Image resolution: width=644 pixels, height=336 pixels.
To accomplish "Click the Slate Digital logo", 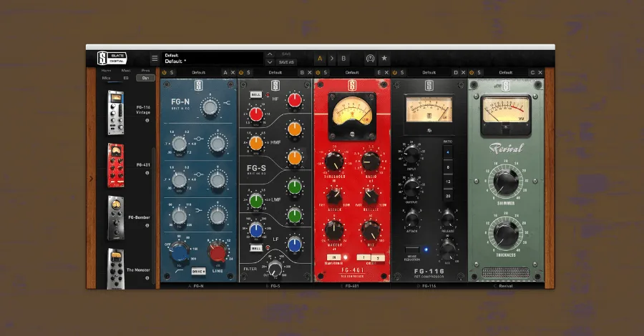I will pyautogui.click(x=112, y=58).
